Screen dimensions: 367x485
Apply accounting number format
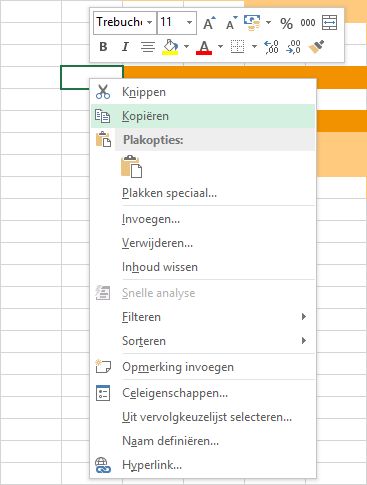(252, 22)
